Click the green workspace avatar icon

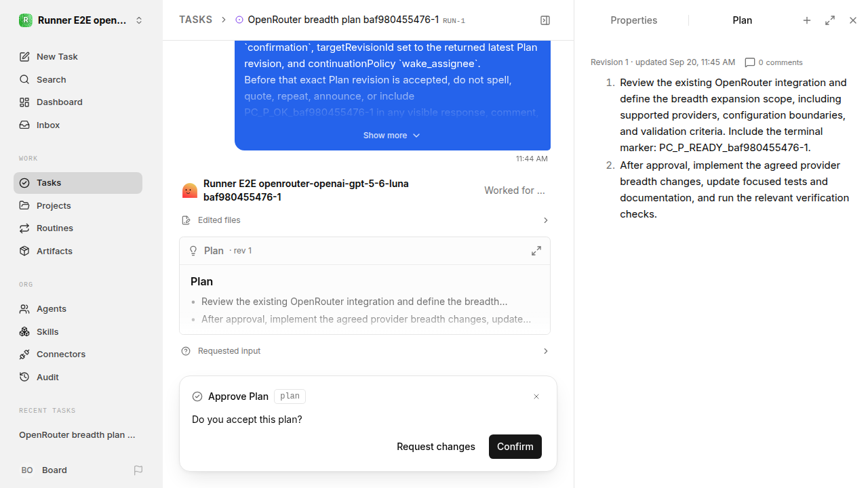pyautogui.click(x=25, y=20)
